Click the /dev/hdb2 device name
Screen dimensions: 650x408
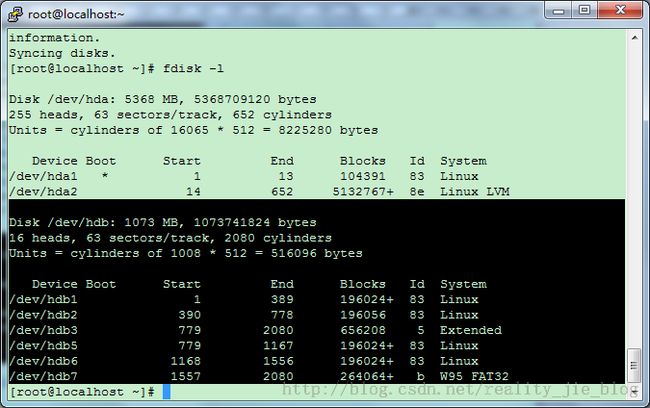(43, 315)
